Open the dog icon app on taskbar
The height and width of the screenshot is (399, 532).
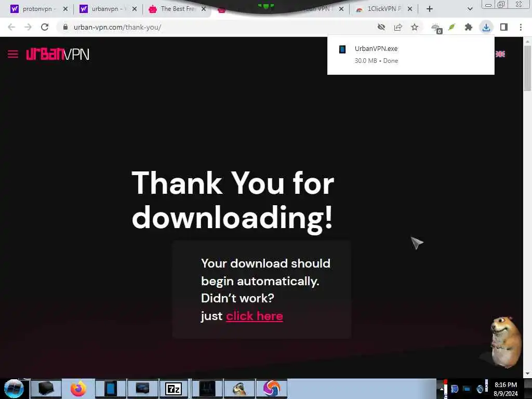[240, 389]
